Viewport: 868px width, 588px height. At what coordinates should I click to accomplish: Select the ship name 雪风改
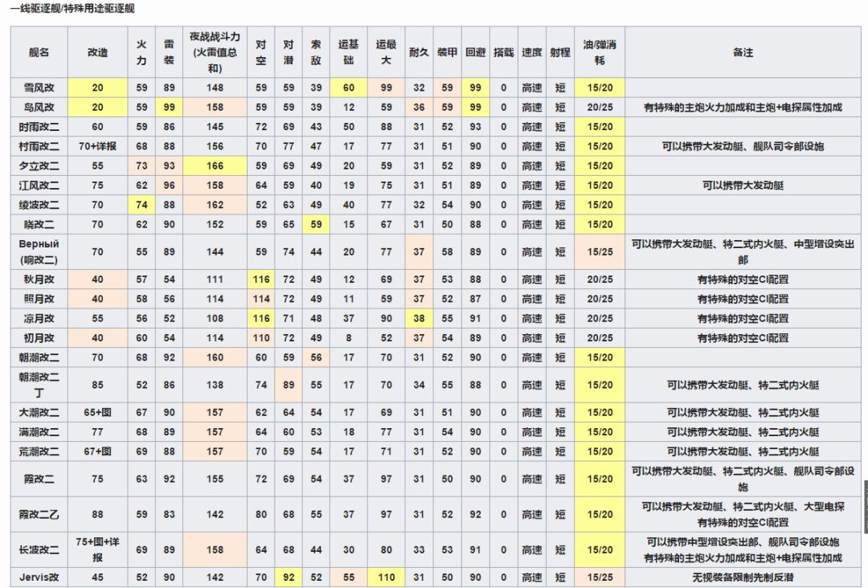click(39, 88)
